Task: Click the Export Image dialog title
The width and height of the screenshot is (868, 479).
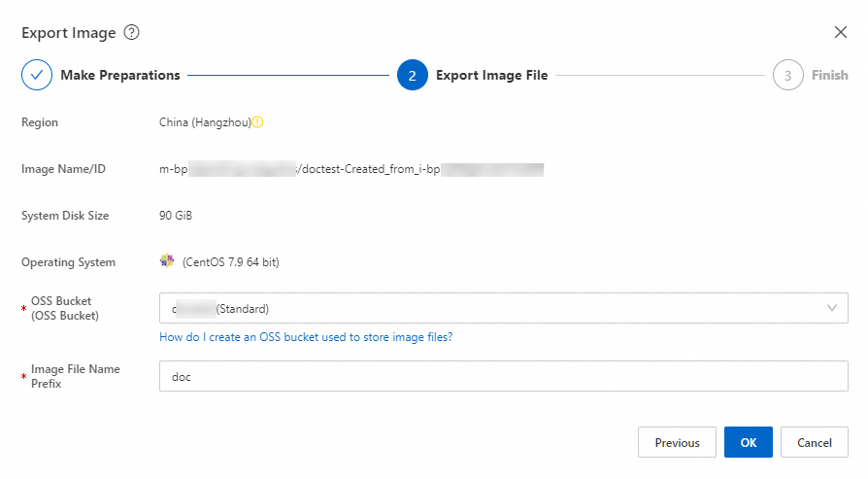Action: click(69, 33)
